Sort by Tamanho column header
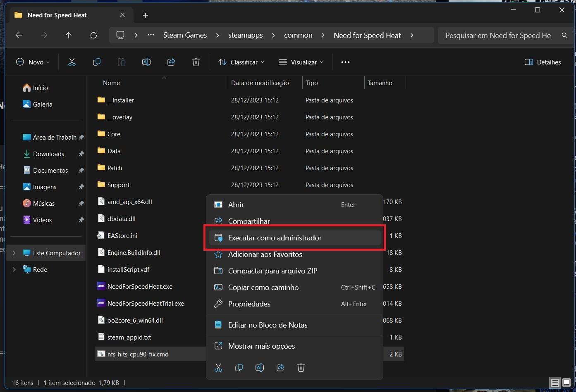The width and height of the screenshot is (576, 392). [x=385, y=83]
